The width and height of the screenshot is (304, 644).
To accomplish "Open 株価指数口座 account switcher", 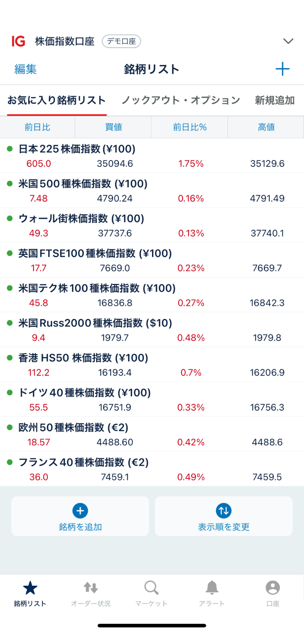I will click(65, 41).
